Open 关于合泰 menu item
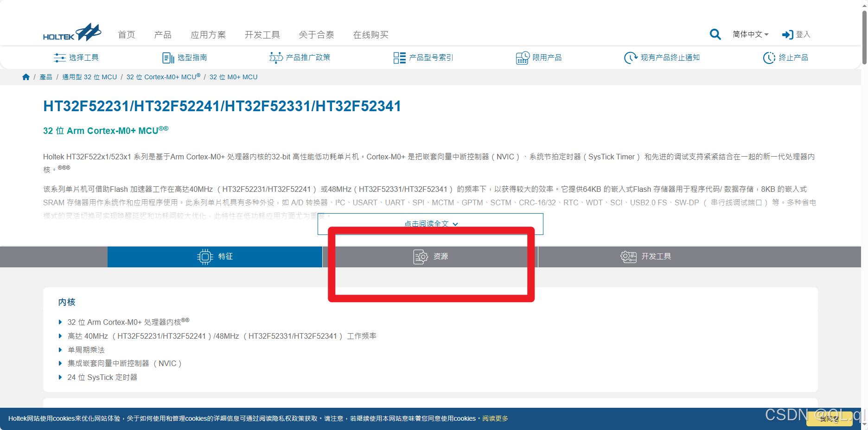Image resolution: width=868 pixels, height=430 pixels. pos(317,35)
